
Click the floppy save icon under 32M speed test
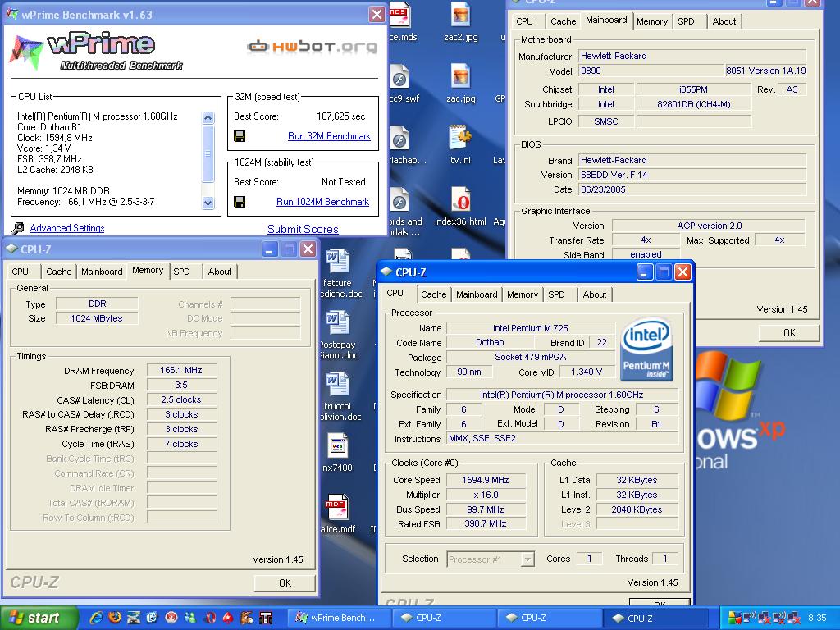240,136
